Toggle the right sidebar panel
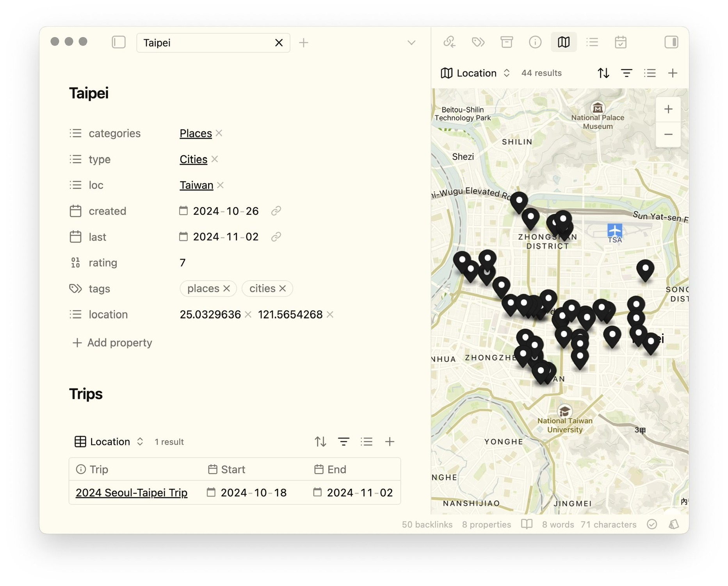 point(671,42)
